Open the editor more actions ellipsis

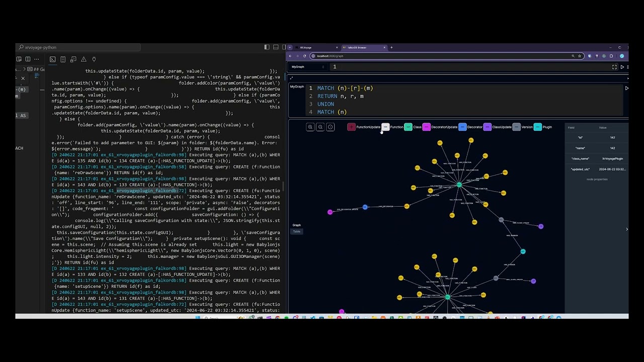click(36, 59)
